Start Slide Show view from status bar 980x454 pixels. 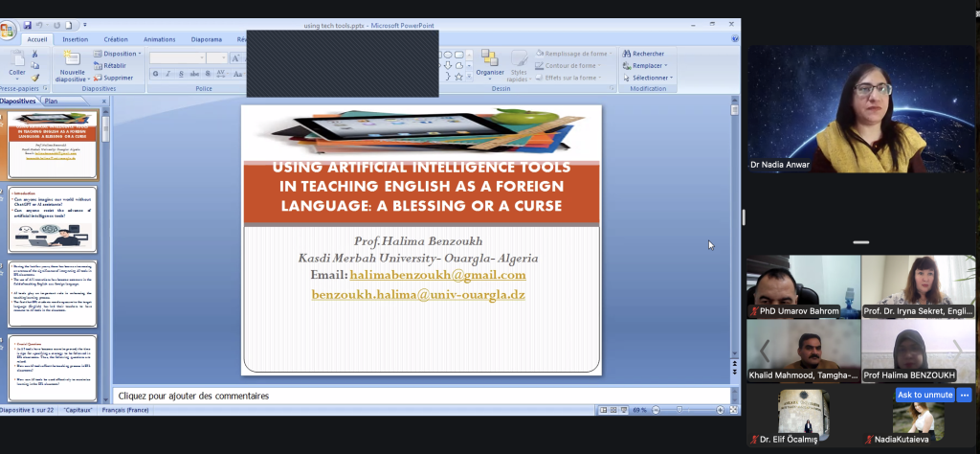click(624, 410)
